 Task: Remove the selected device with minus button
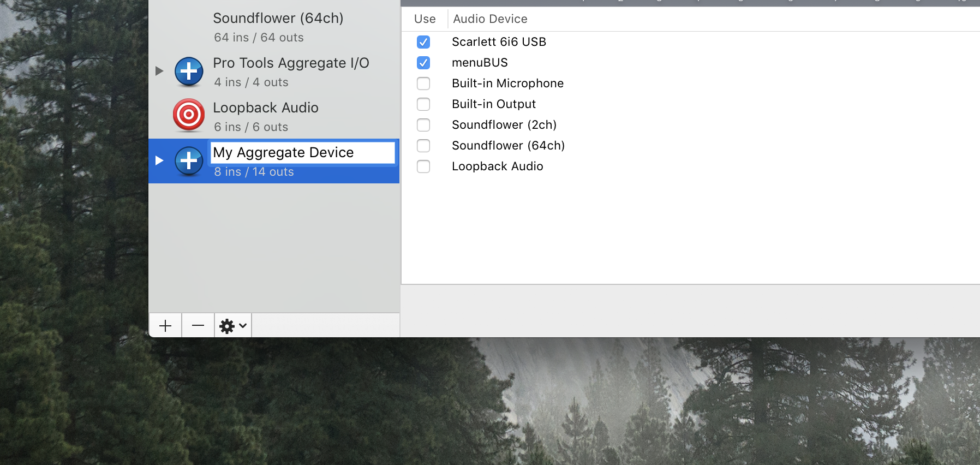[198, 326]
